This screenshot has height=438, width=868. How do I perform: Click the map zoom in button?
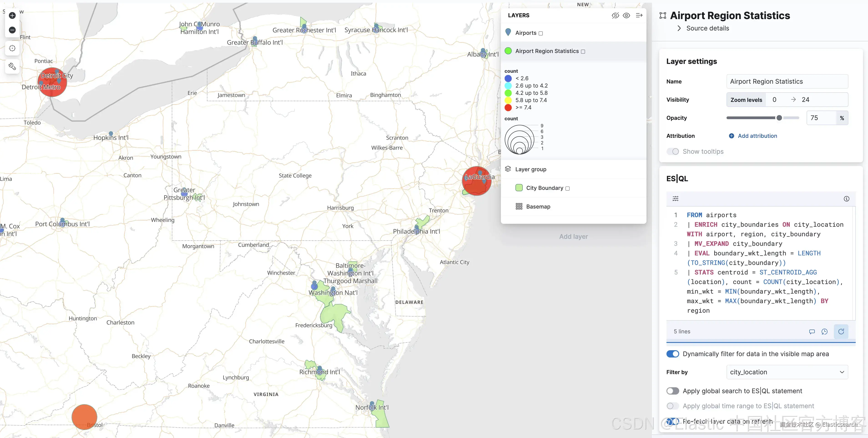12,15
